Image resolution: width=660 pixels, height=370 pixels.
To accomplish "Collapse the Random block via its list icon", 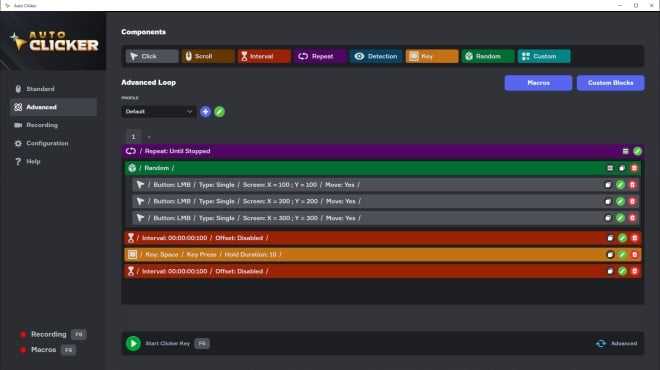I will (x=610, y=168).
